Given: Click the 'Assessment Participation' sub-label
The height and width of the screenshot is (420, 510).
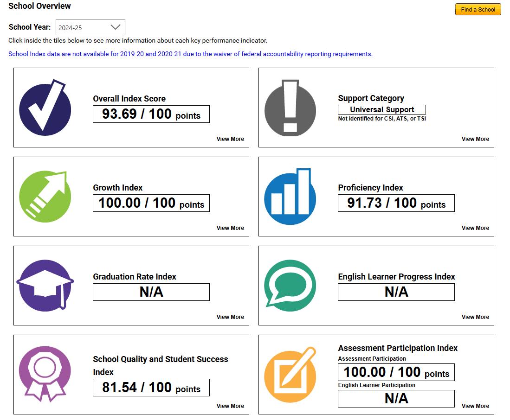Looking at the screenshot, I should pos(372,359).
